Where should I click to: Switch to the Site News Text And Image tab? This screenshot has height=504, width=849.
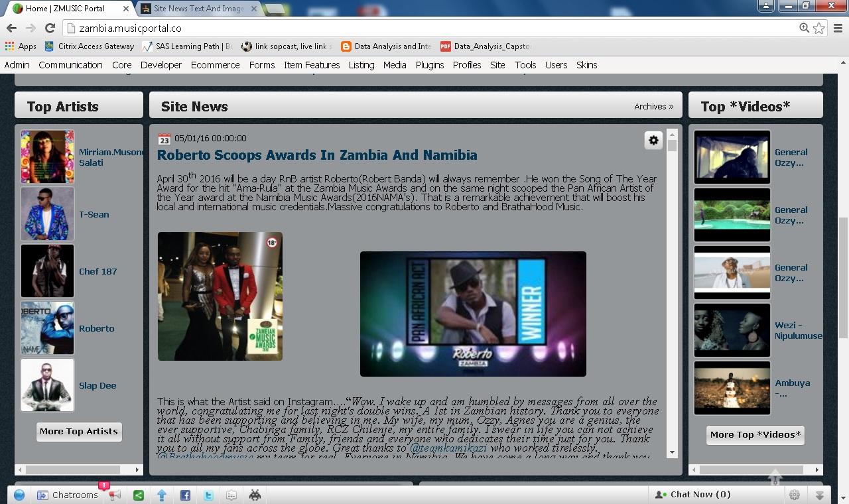tap(198, 9)
